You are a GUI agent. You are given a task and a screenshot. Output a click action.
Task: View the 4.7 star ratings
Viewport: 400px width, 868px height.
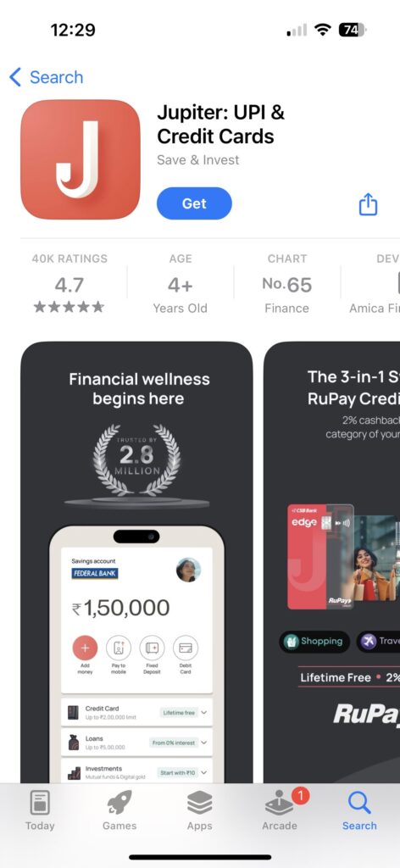coord(69,283)
